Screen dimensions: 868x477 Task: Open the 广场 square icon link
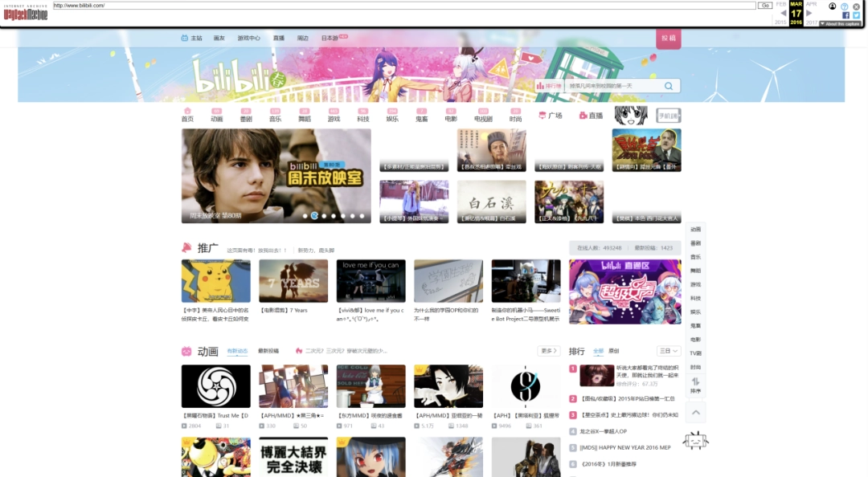pos(551,116)
